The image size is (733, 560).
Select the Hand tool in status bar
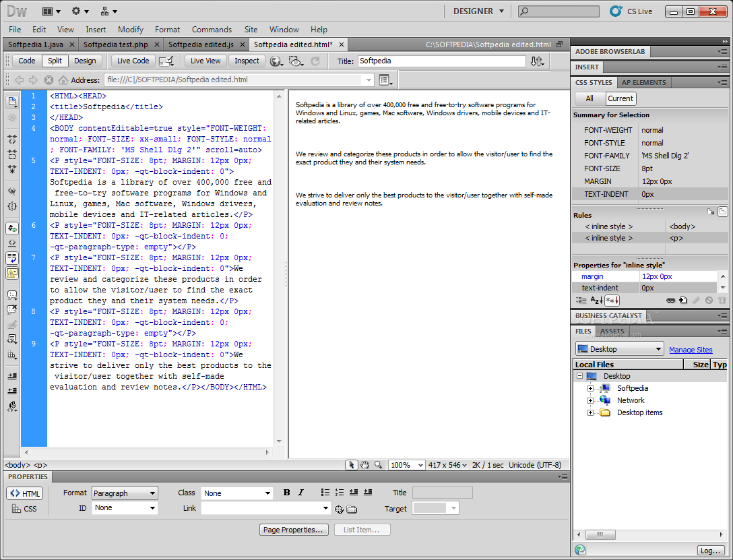[364, 464]
